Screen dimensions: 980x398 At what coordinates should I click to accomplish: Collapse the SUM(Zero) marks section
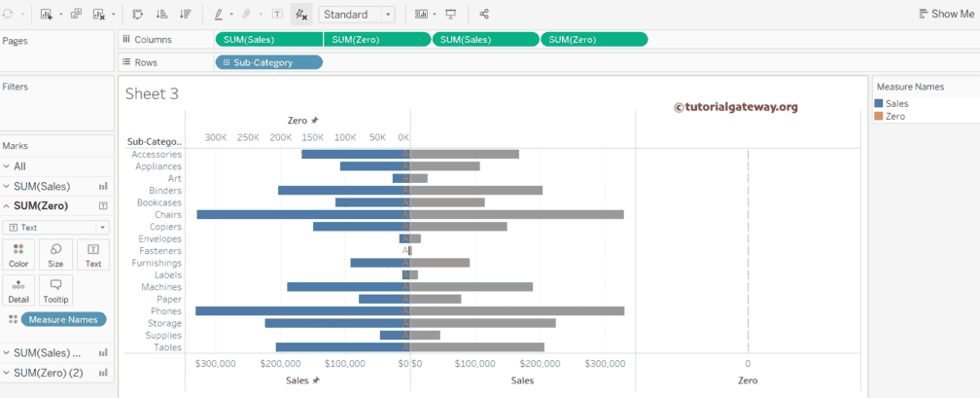(x=8, y=205)
